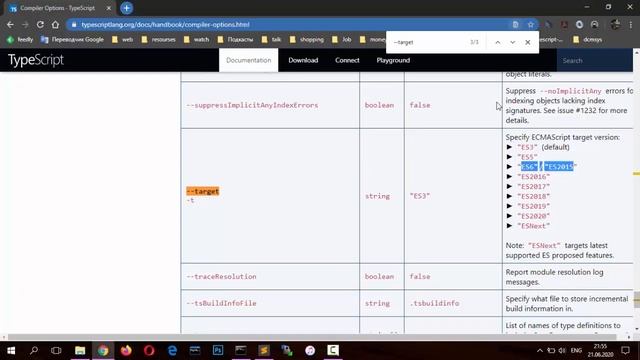Open Chrome menu with three dots

coord(631,24)
